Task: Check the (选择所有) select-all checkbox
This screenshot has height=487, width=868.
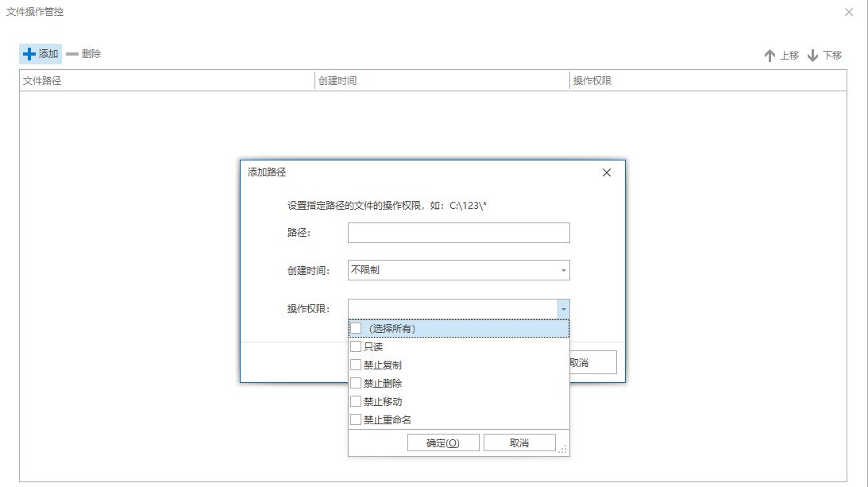Action: coord(356,329)
